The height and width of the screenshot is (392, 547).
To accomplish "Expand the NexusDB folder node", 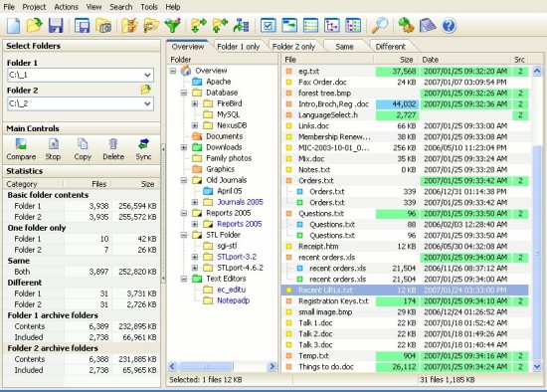I will [195, 125].
